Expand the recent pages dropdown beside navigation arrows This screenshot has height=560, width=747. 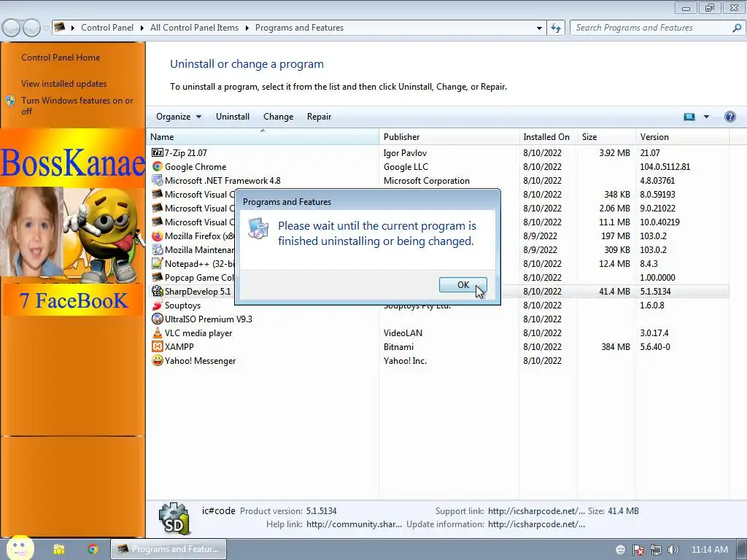click(x=46, y=28)
